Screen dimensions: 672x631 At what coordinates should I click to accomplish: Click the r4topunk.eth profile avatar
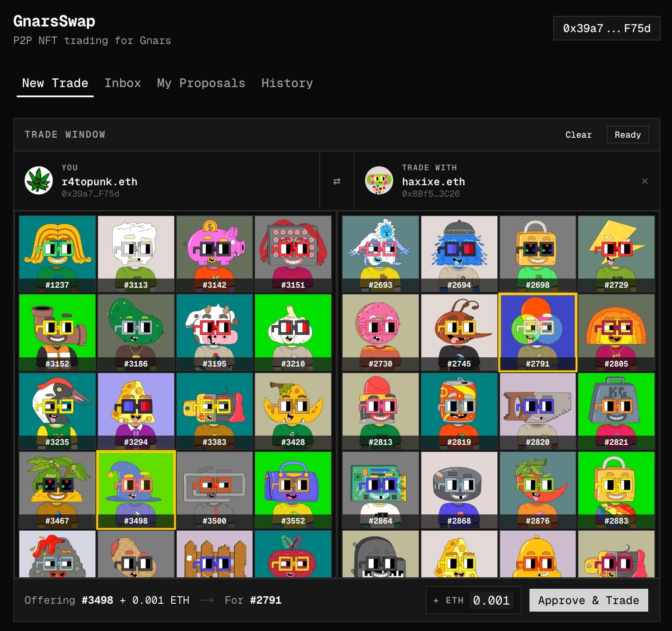(39, 180)
